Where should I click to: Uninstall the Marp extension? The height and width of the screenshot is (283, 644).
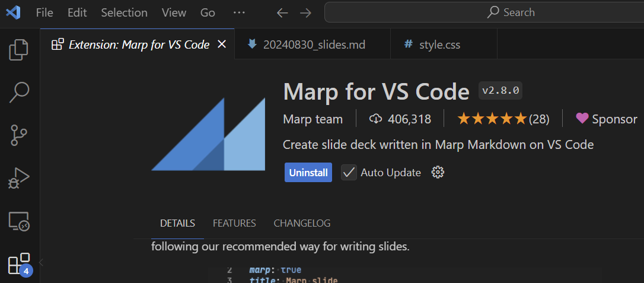tap(308, 173)
